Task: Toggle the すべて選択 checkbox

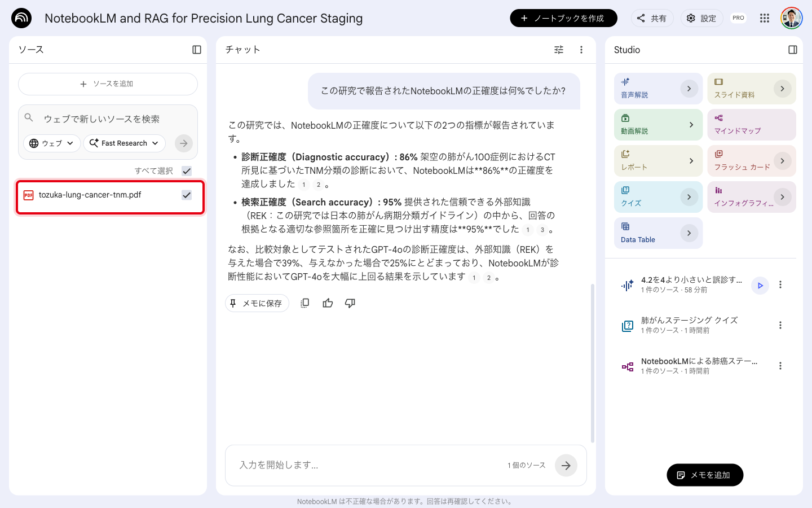Action: pyautogui.click(x=187, y=171)
